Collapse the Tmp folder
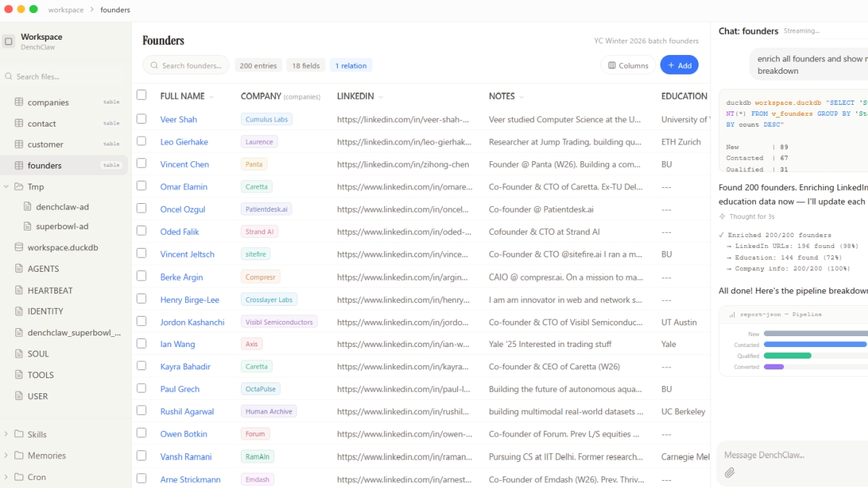This screenshot has width=868, height=488. (7, 187)
